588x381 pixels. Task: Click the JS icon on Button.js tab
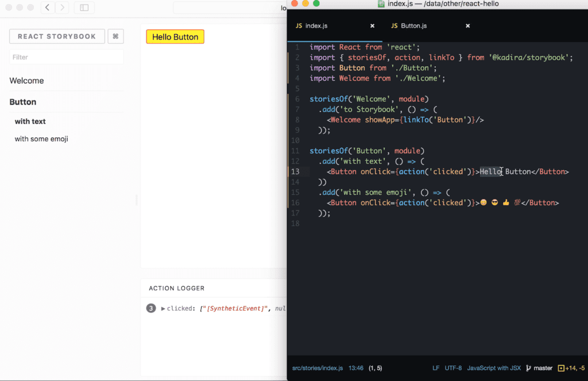click(x=394, y=26)
